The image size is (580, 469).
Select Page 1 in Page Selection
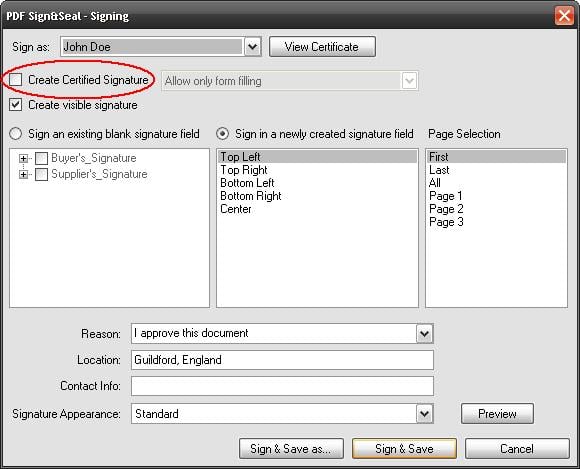(x=496, y=196)
